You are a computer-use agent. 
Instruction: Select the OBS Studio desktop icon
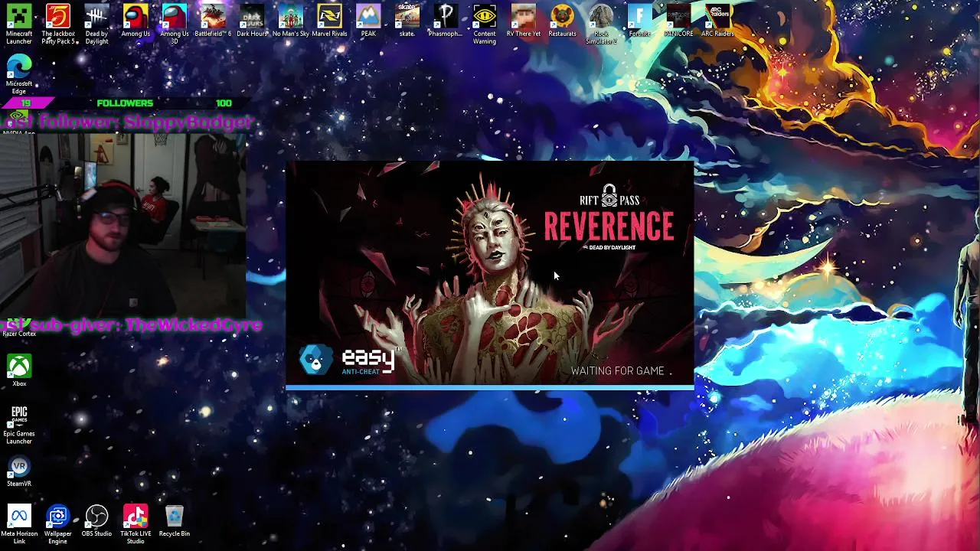click(x=96, y=521)
